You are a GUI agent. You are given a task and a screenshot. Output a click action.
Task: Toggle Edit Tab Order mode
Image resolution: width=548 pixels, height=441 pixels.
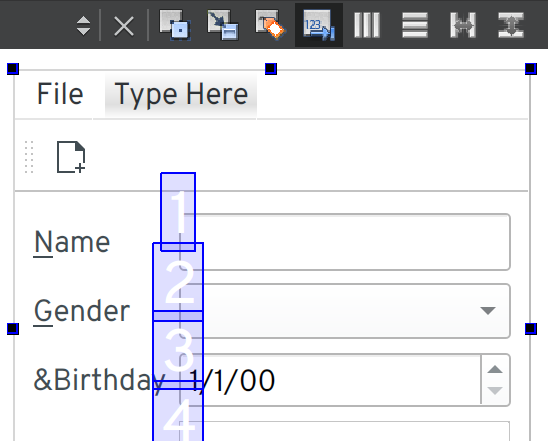pos(319,25)
